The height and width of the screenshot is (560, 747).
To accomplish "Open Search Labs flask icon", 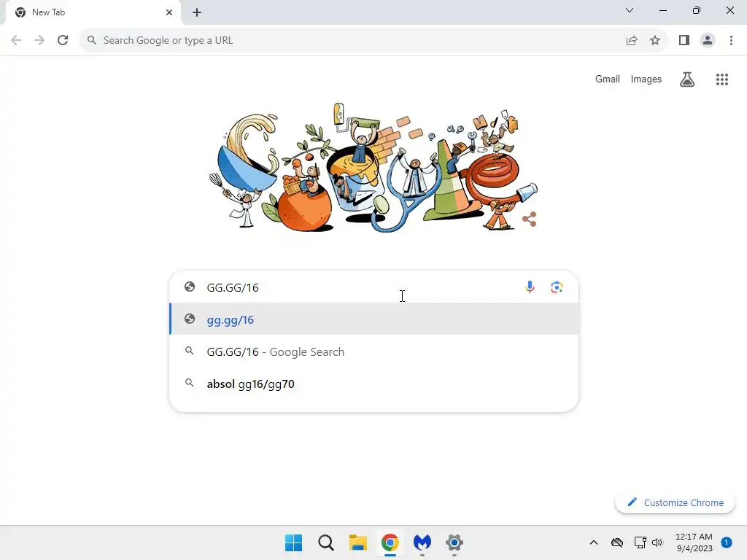I will click(686, 79).
